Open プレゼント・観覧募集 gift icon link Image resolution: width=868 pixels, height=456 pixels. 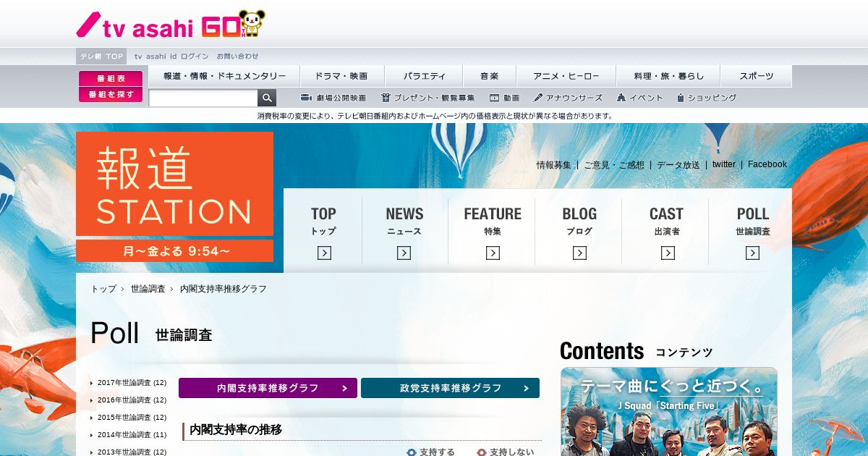[428, 98]
